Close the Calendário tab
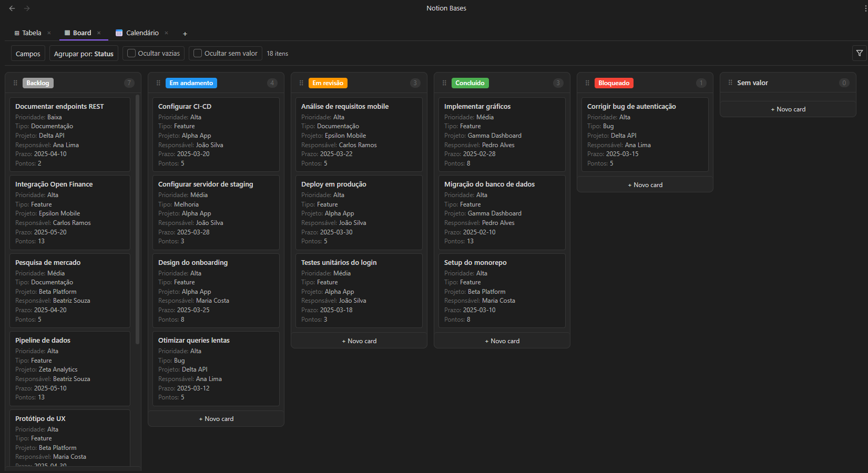868x473 pixels. point(166,33)
